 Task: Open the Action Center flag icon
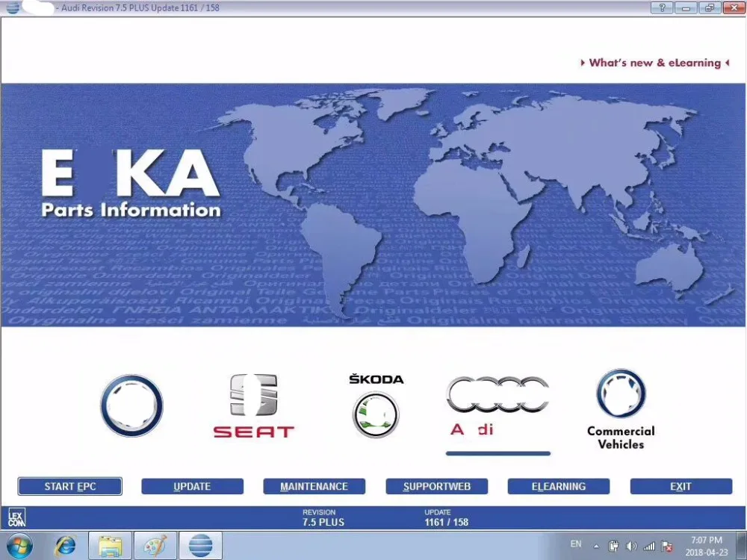[667, 547]
